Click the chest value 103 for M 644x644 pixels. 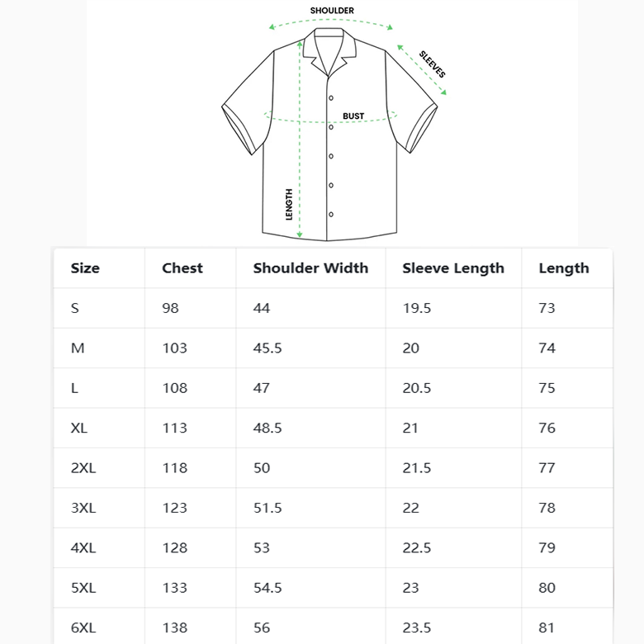[x=174, y=348]
